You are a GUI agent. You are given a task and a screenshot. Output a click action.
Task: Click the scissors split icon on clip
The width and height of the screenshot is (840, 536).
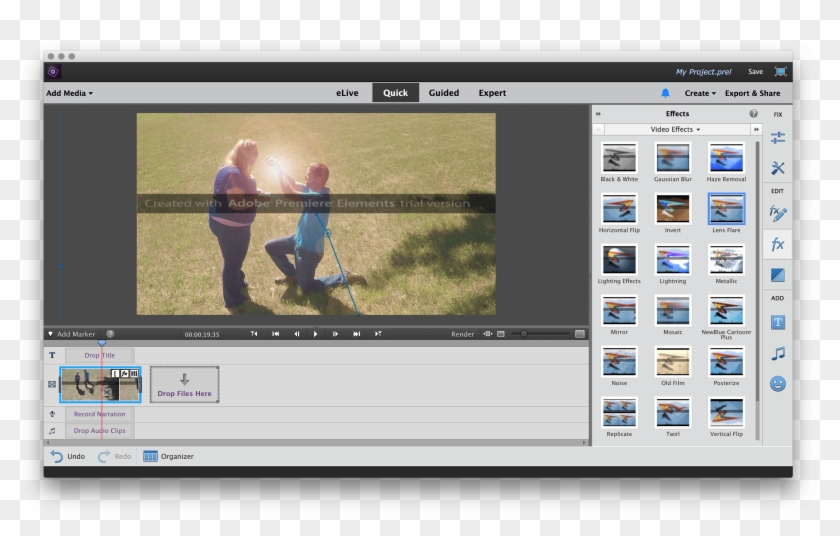[x=107, y=393]
